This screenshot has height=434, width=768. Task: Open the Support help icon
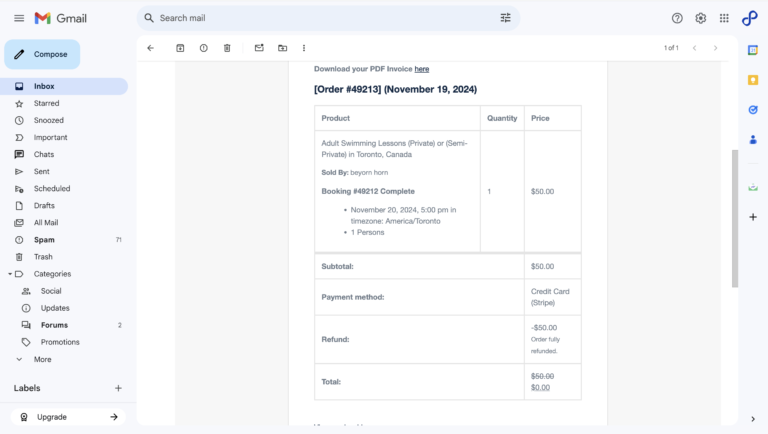click(x=677, y=18)
